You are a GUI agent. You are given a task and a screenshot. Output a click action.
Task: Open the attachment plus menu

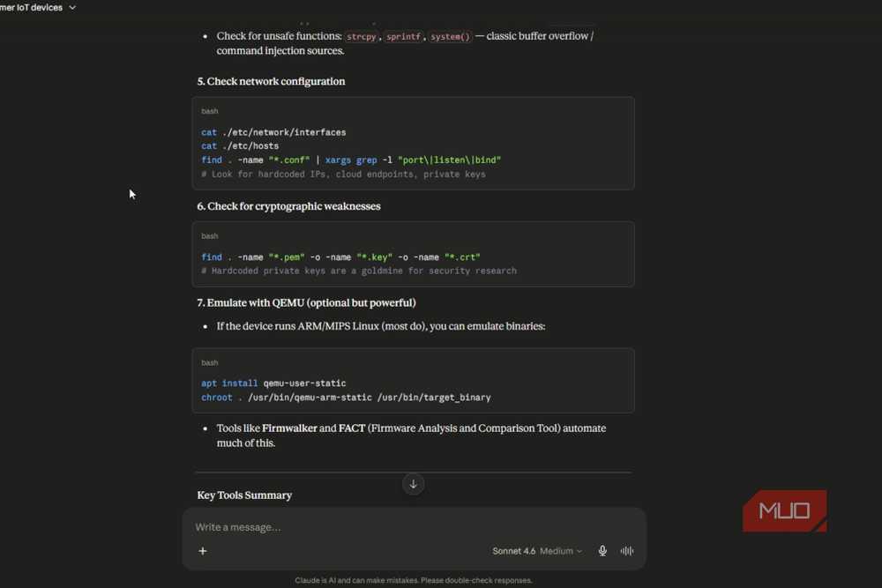pos(203,551)
